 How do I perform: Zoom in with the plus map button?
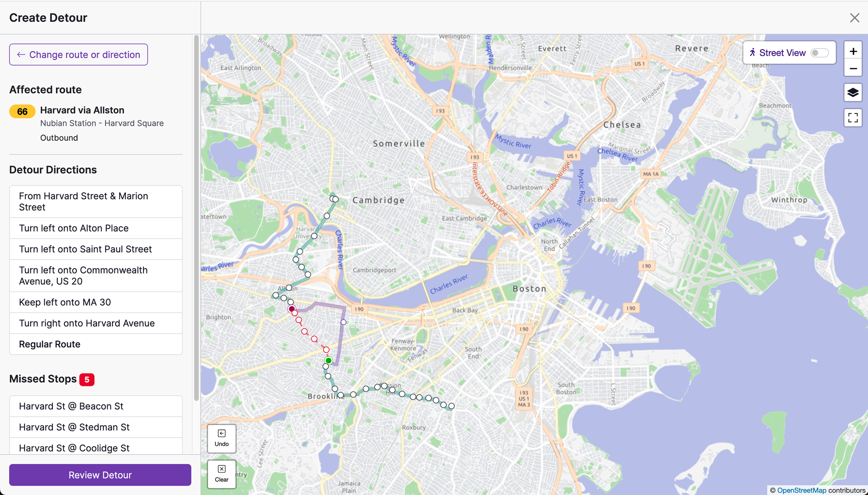coord(853,51)
